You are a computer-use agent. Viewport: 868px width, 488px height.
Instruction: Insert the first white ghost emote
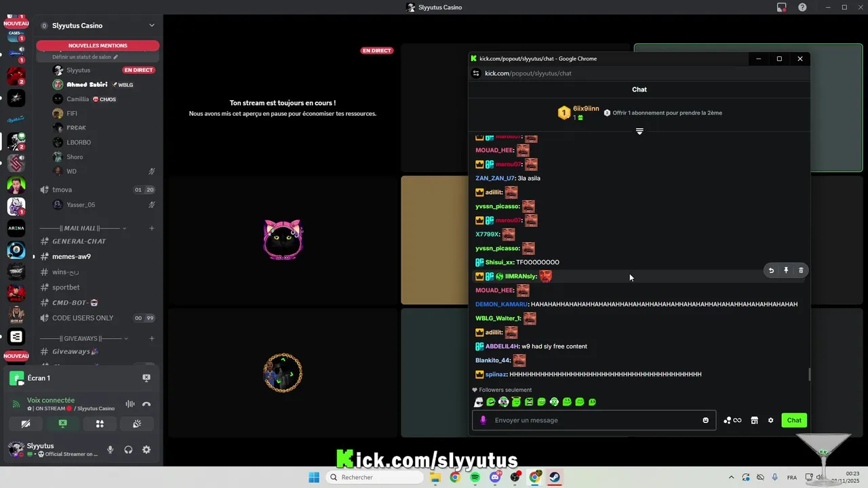(x=478, y=402)
